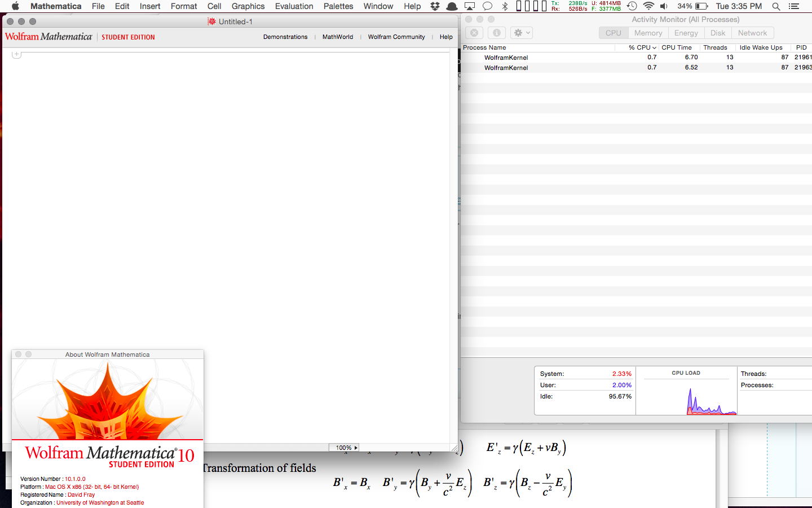812x508 pixels.
Task: Open the Graphics menu
Action: [x=248, y=6]
